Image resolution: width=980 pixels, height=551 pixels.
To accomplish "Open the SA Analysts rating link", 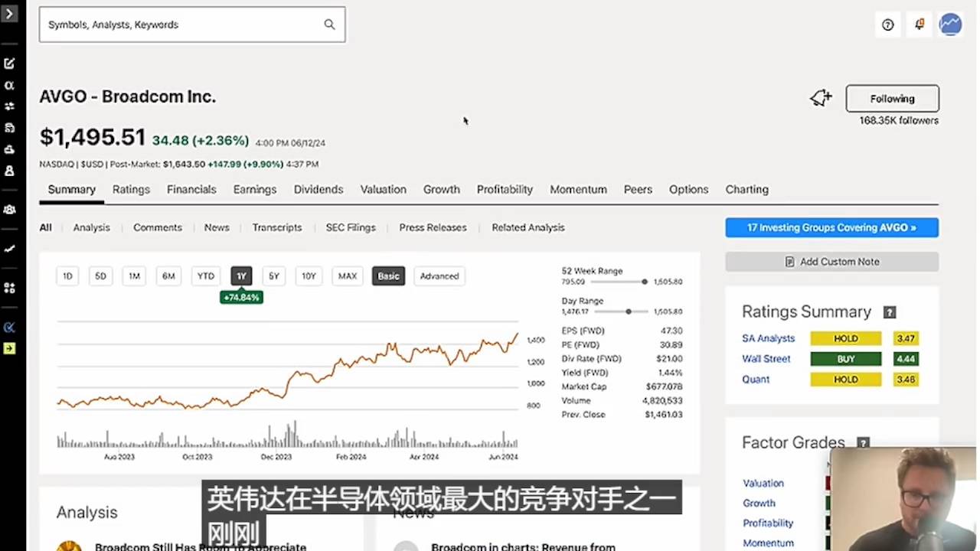I will click(768, 338).
